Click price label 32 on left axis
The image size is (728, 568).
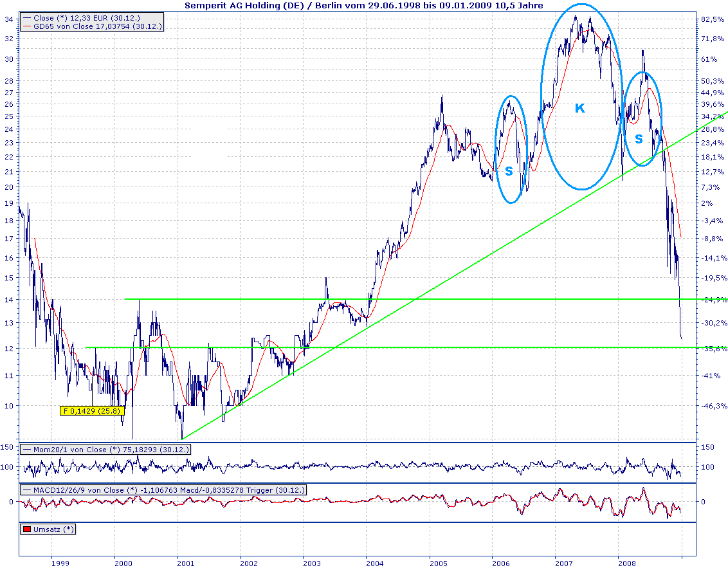(9, 39)
